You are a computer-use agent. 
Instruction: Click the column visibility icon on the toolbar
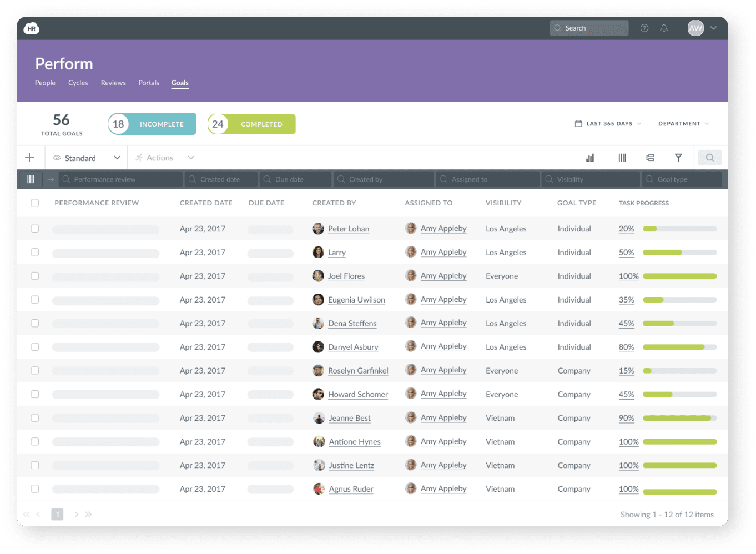pos(622,158)
